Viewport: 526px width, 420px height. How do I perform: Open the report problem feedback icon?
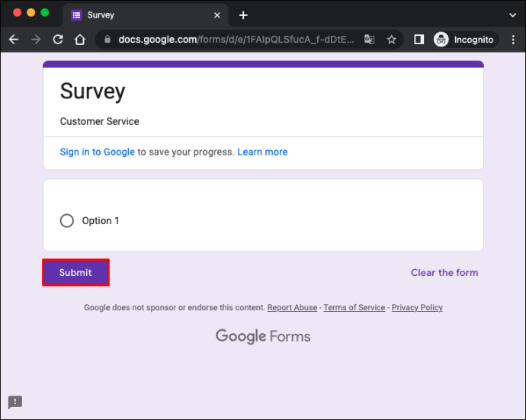[15, 402]
